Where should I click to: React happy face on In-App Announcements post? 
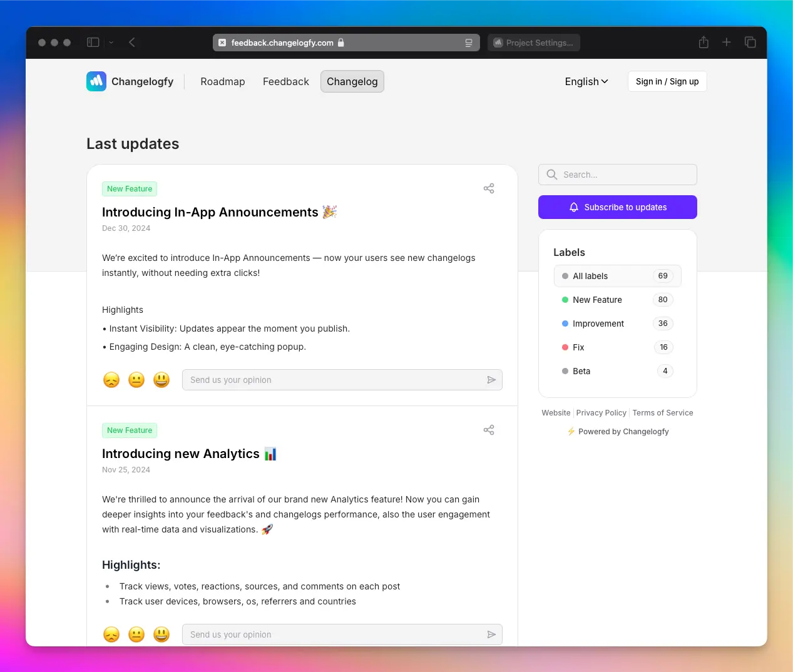pyautogui.click(x=161, y=380)
